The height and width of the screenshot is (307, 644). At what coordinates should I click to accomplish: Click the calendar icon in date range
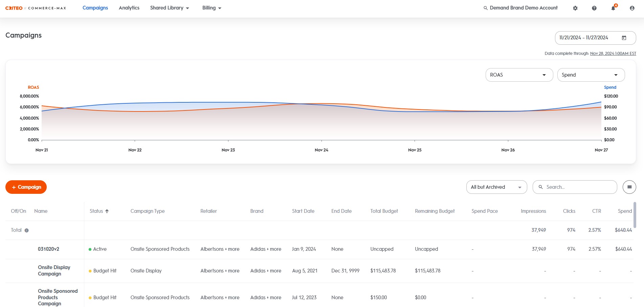coord(624,38)
